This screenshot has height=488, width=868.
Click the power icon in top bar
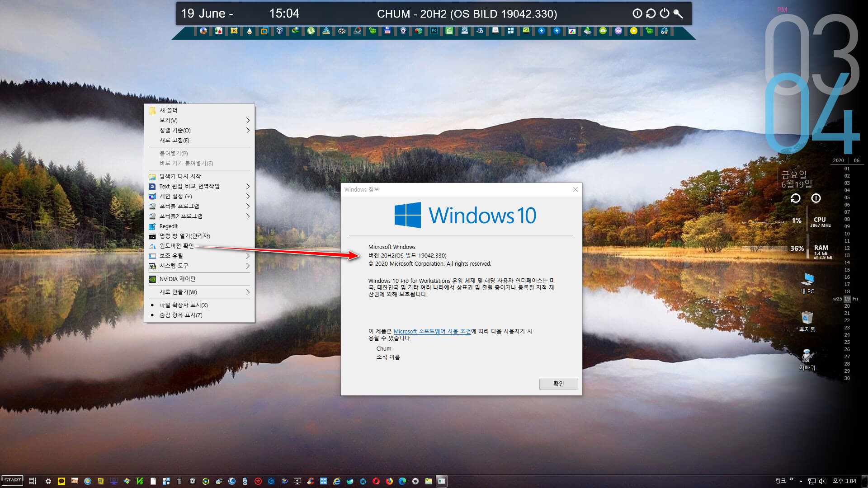[664, 14]
